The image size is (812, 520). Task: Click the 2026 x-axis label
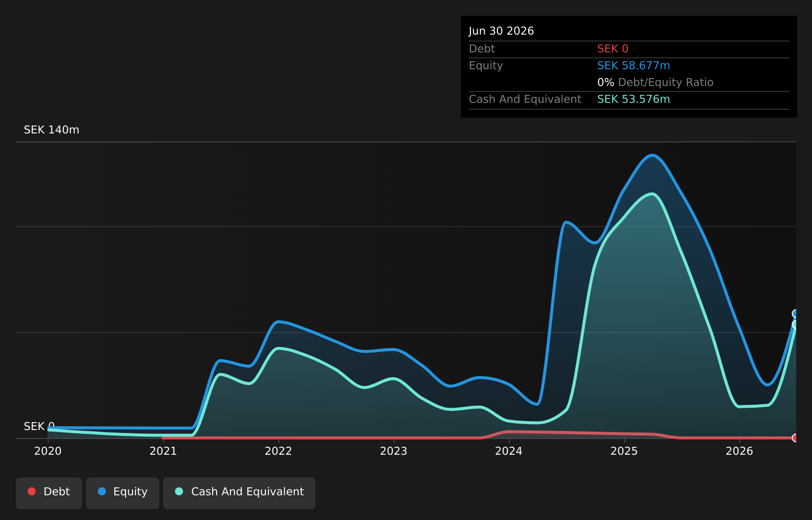[x=739, y=451]
